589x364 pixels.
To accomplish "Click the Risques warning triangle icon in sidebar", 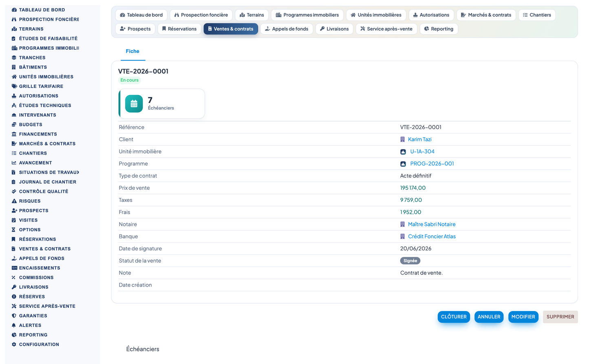I will coord(14,201).
